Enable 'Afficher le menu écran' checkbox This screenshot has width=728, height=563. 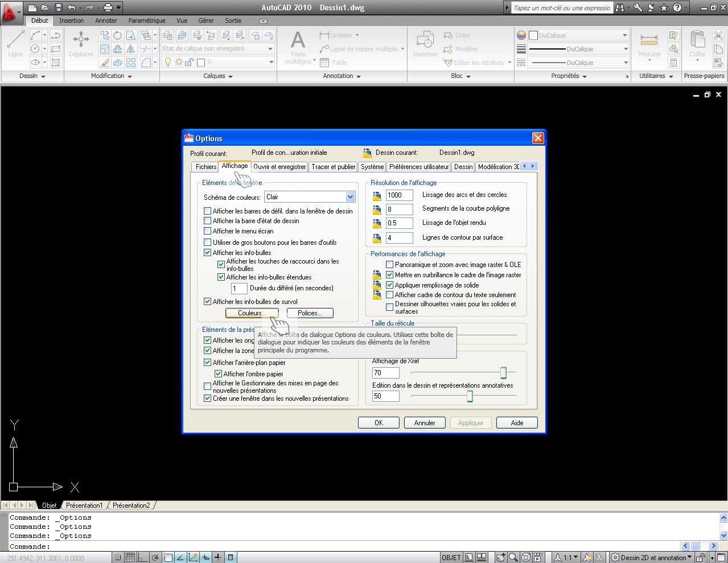coord(208,231)
